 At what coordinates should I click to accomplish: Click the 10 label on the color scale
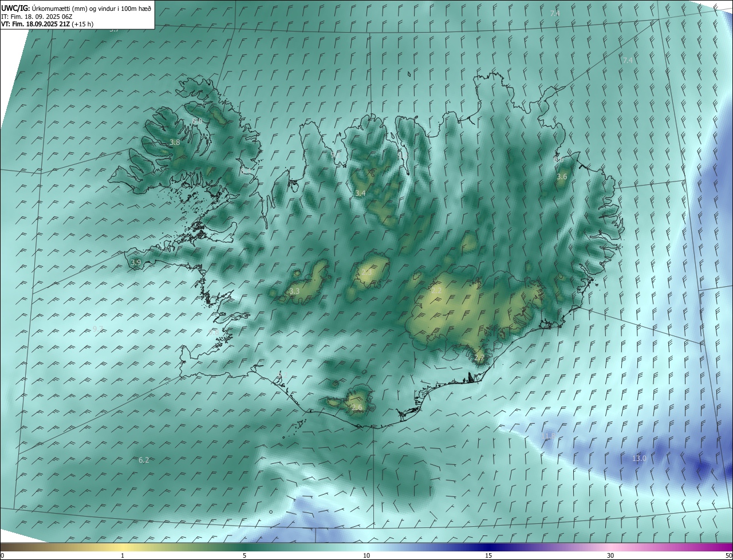(366, 556)
